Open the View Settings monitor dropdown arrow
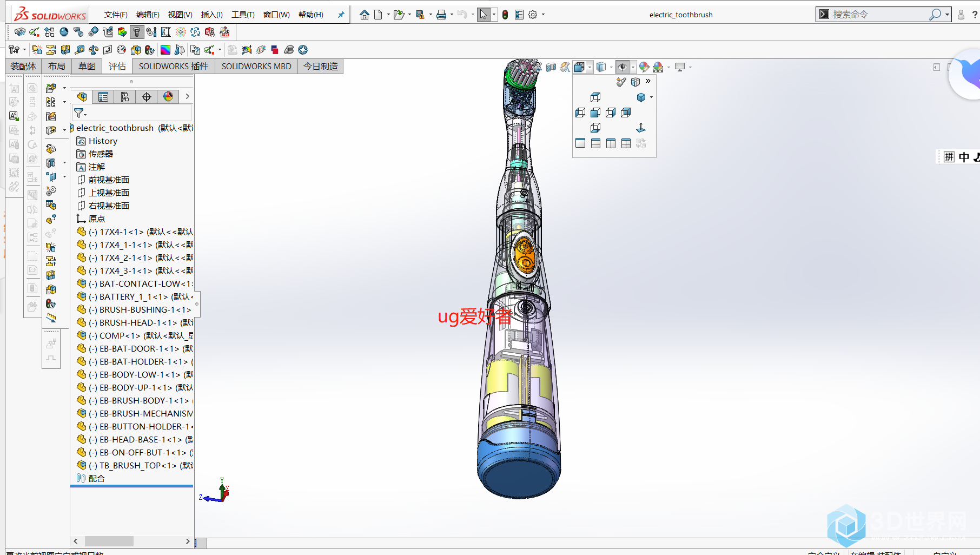Screen dimensions: 980x555 [690, 67]
